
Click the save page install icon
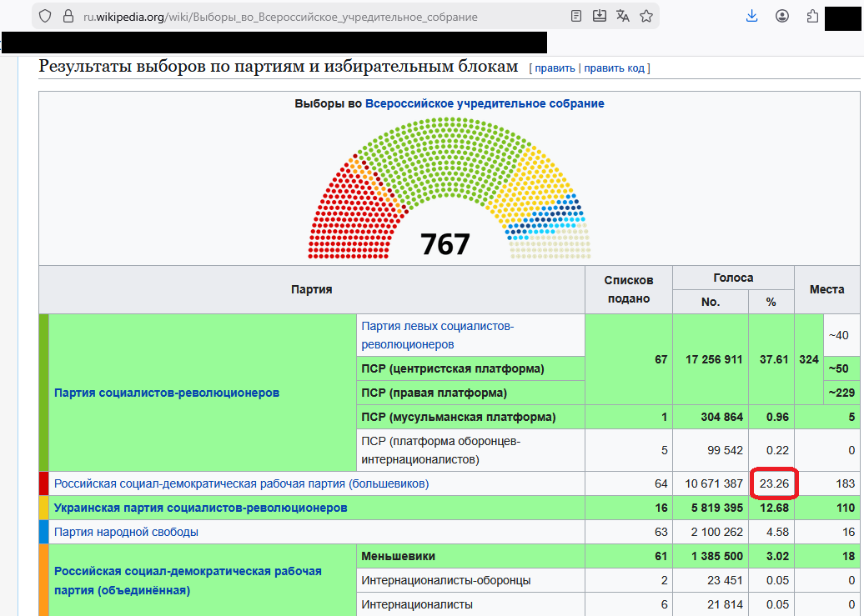click(599, 16)
